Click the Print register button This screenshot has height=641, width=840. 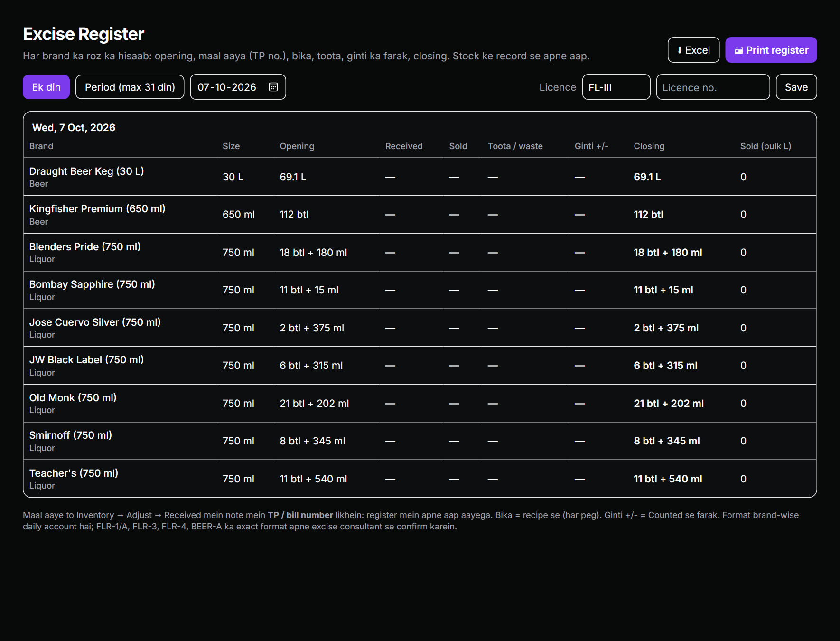point(771,50)
